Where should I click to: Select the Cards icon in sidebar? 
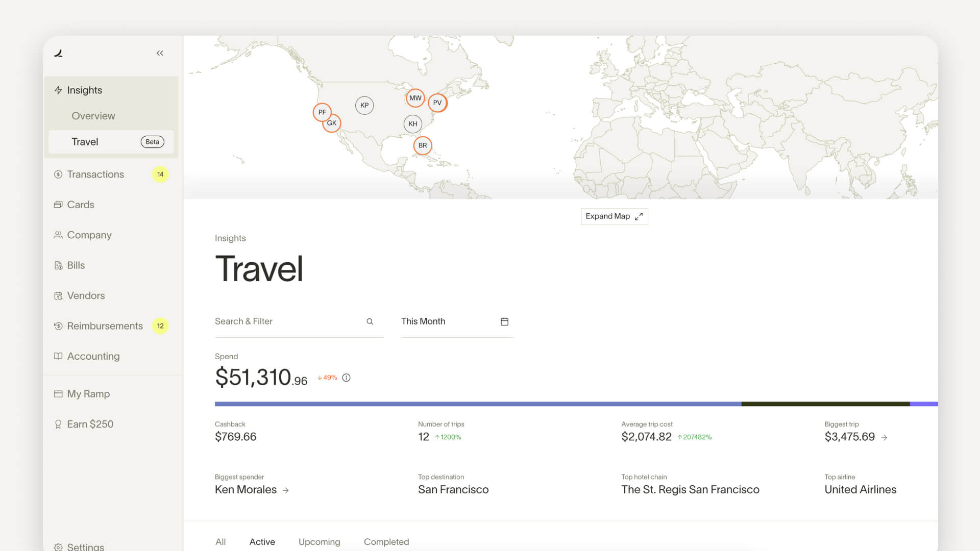click(59, 204)
